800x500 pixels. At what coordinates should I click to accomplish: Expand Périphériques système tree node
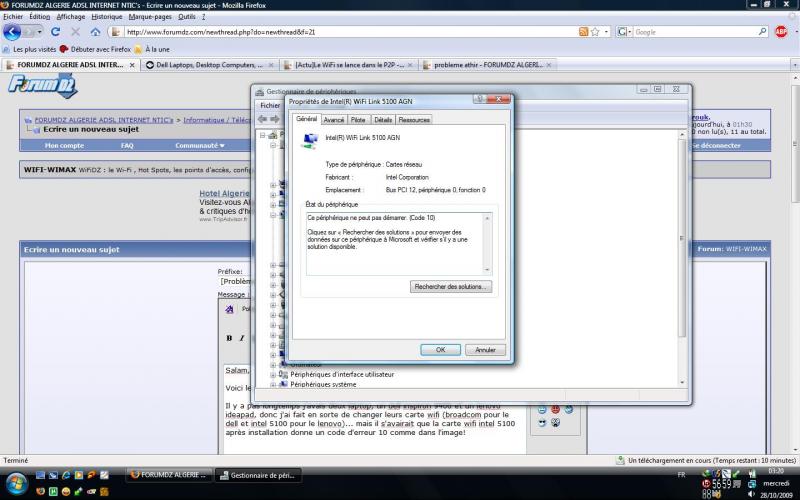point(273,385)
